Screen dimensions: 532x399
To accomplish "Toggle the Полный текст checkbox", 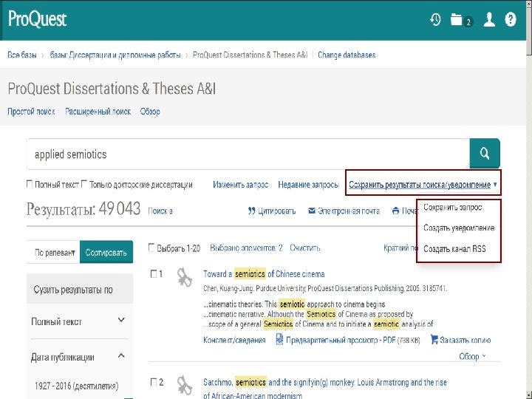I will (x=30, y=184).
